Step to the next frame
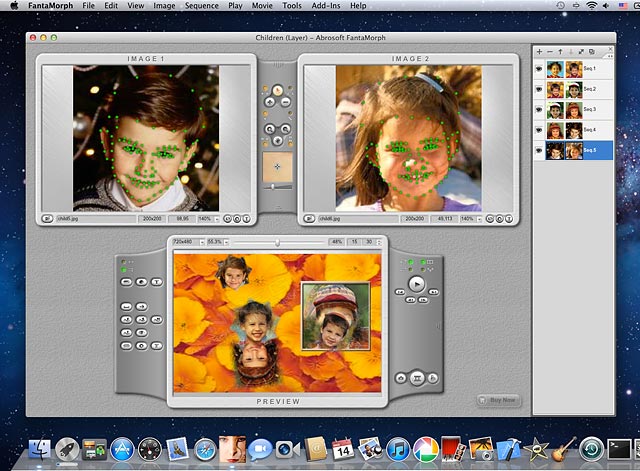Screen dimensions: 640x471 (x=423, y=300)
